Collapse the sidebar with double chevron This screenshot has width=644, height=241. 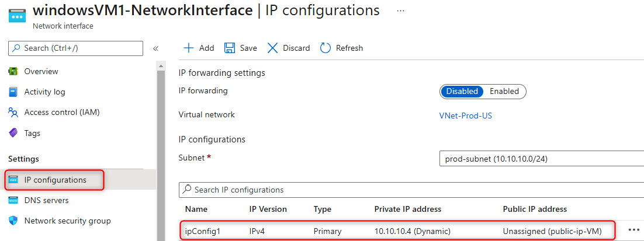[x=155, y=48]
